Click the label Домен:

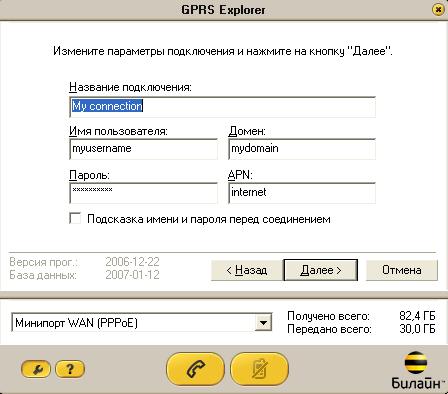tap(247, 131)
